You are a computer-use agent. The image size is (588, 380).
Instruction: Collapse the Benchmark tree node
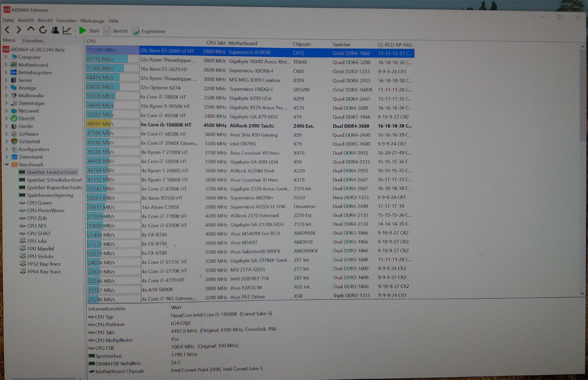coord(6,164)
